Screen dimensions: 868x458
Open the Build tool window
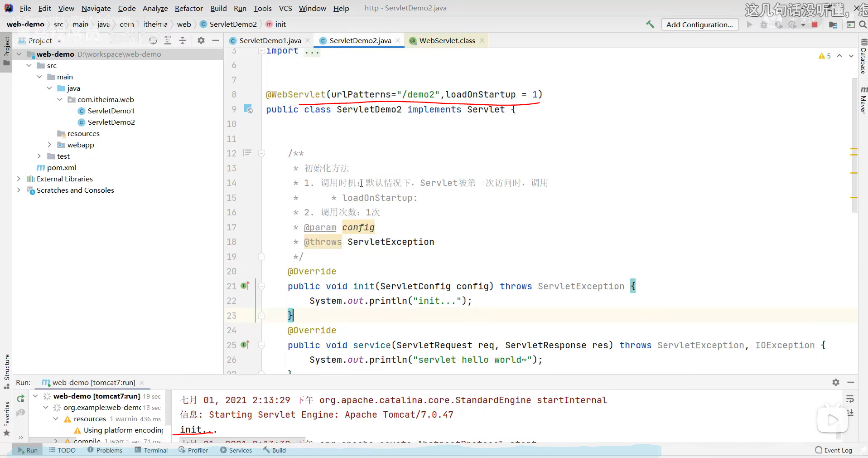coord(274,450)
